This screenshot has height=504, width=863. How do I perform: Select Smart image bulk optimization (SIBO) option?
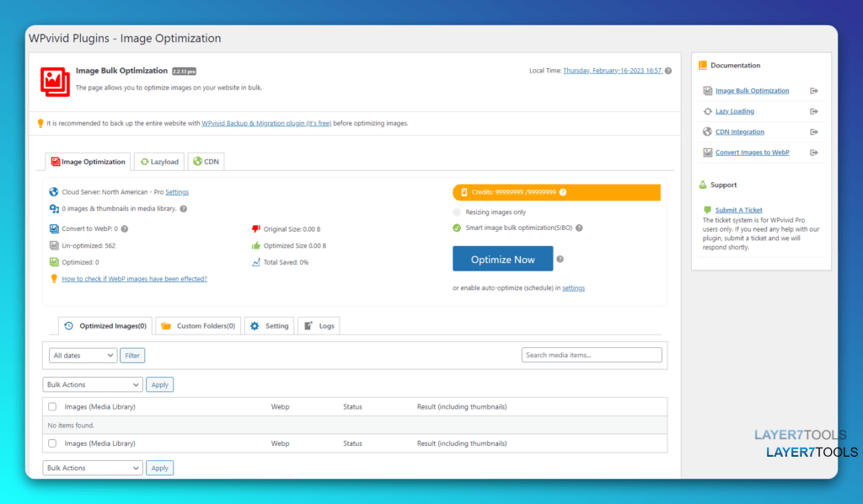(457, 228)
